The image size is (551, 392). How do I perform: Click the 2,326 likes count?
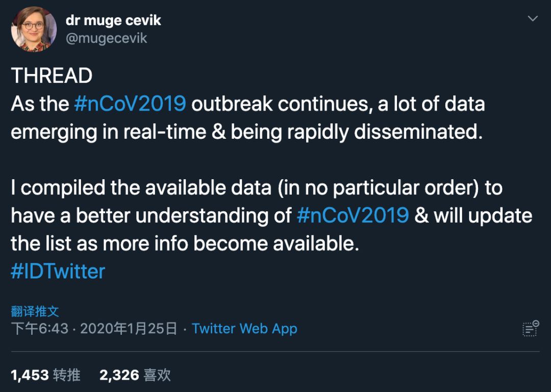pos(119,375)
